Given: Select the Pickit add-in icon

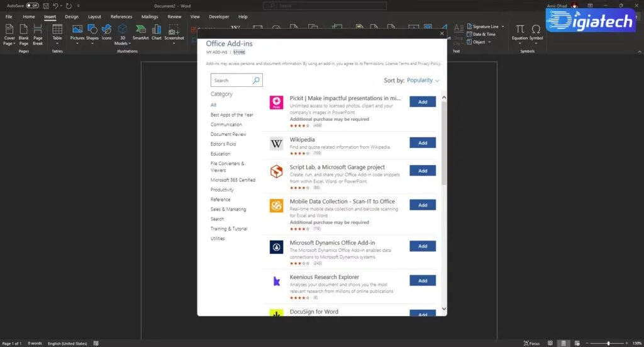Looking at the screenshot, I should coord(277,103).
